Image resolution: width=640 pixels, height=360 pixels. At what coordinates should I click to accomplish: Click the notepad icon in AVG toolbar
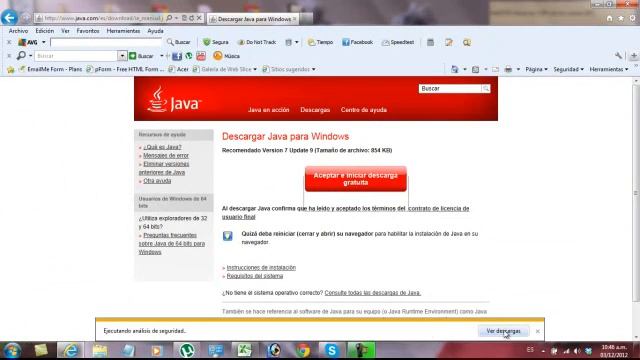449,42
